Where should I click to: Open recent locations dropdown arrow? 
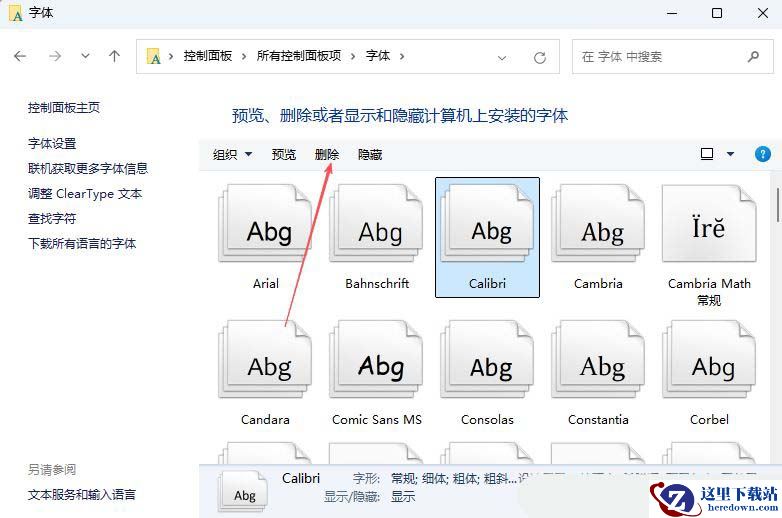pyautogui.click(x=85, y=56)
